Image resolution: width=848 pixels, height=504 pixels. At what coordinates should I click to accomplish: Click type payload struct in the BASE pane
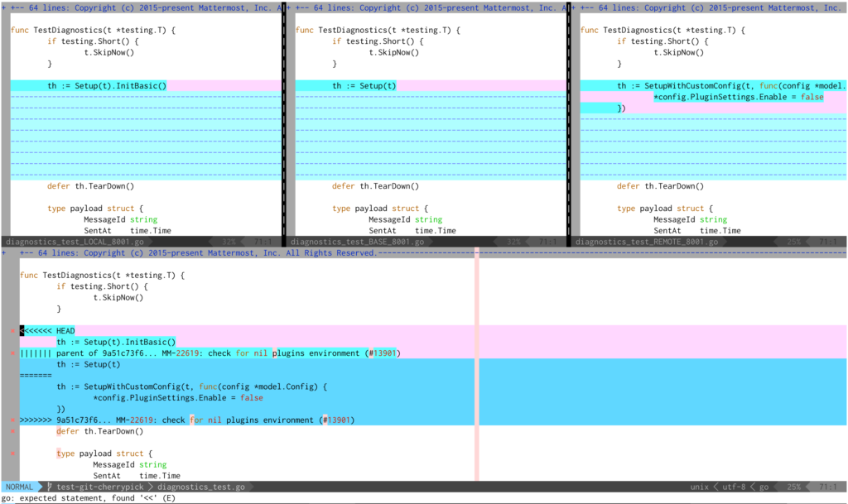coord(380,208)
